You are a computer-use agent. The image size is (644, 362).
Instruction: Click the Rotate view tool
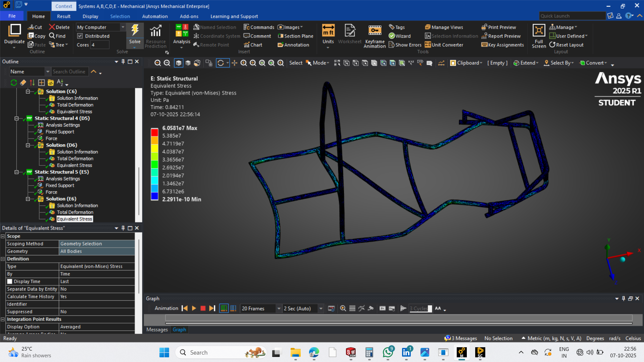pyautogui.click(x=220, y=63)
